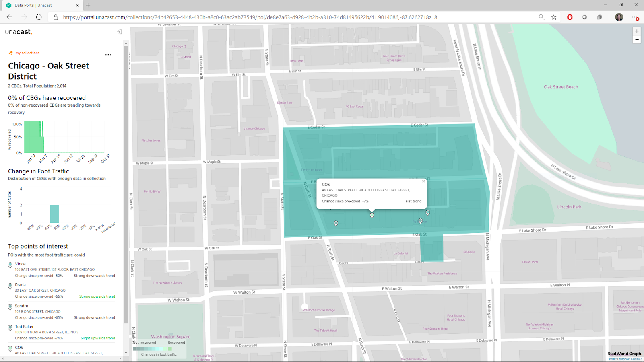Click the Ted Baker location pin icon
644x362 pixels.
[x=10, y=328]
